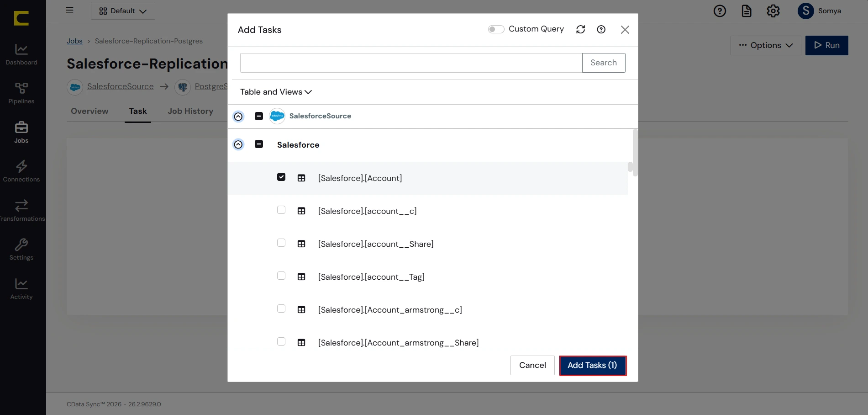Check the [Salesforce].[account__Share] checkbox
The image size is (868, 415).
click(281, 243)
